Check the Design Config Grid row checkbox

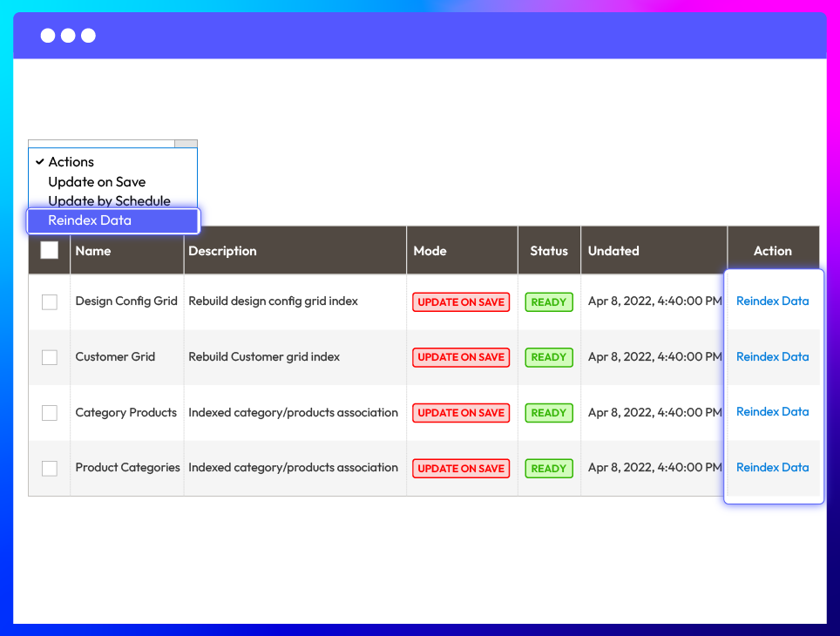pyautogui.click(x=50, y=302)
